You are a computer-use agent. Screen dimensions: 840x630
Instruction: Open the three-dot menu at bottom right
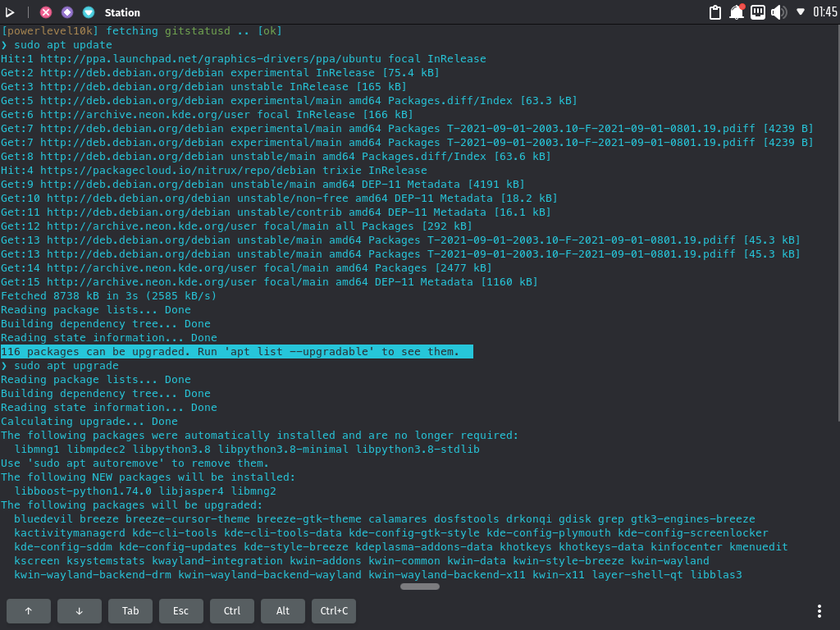point(818,610)
